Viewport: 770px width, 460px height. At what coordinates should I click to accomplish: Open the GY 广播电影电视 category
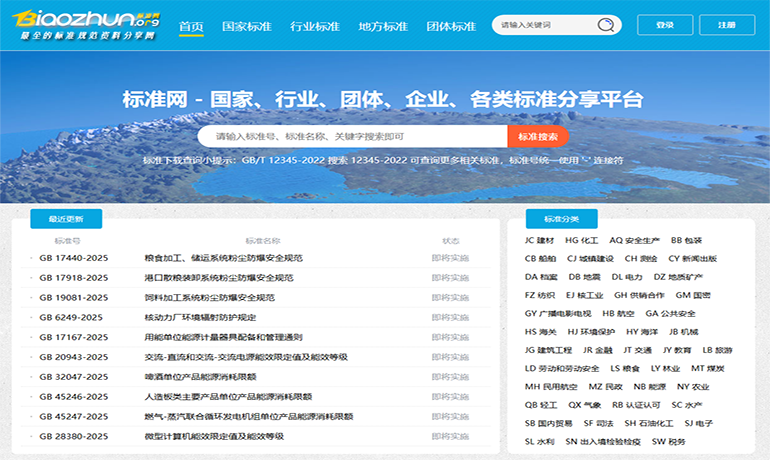point(558,314)
